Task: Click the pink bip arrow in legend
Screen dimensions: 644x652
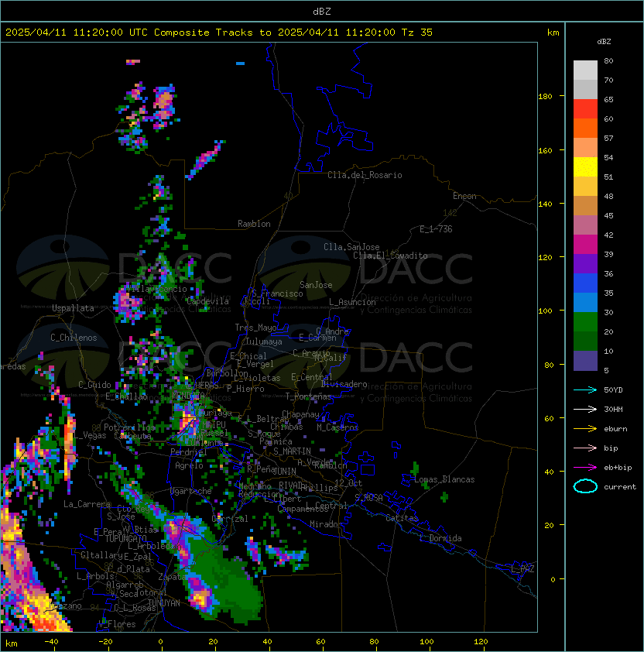Action: pyautogui.click(x=585, y=448)
